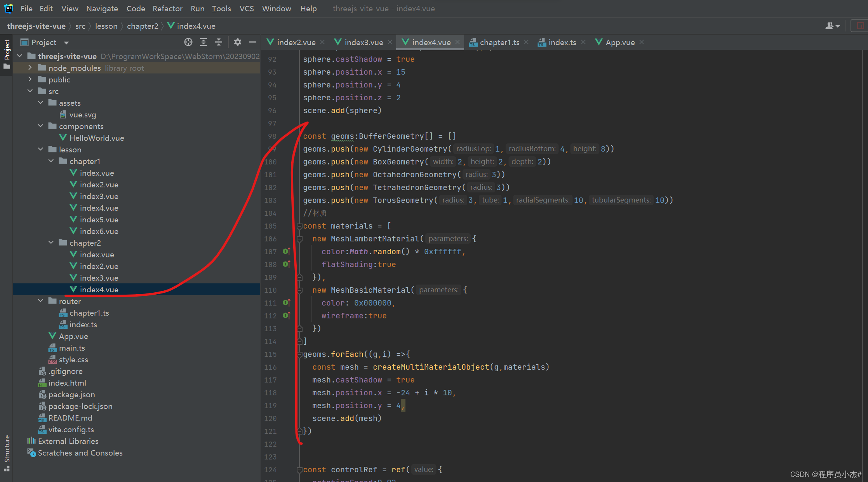Hide the Project panel with minus icon
The width and height of the screenshot is (868, 482).
pyautogui.click(x=253, y=42)
